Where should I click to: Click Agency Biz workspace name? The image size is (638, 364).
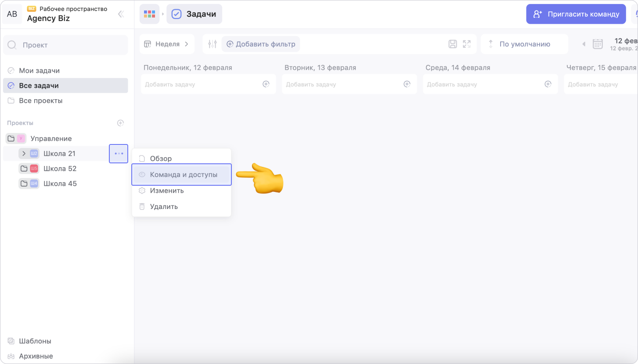pos(48,18)
